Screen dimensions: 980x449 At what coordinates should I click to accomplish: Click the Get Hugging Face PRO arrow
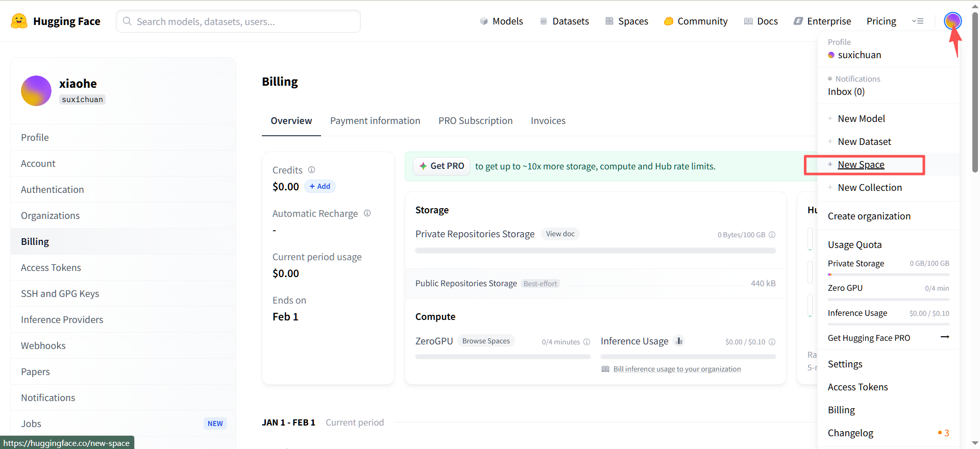click(945, 337)
